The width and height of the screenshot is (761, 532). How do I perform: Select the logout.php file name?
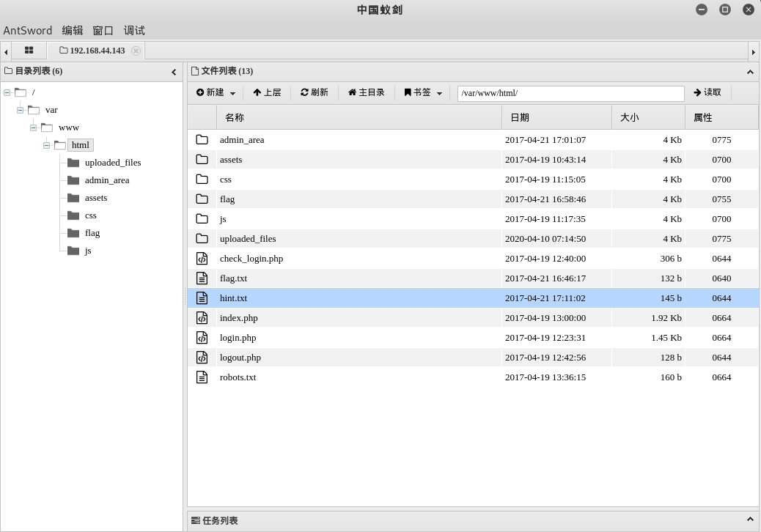[x=240, y=358]
